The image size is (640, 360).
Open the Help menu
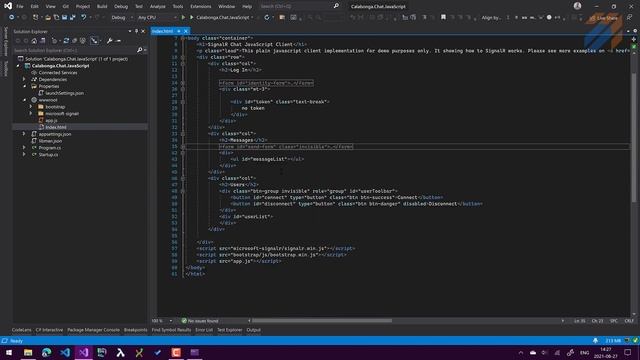pyautogui.click(x=247, y=6)
